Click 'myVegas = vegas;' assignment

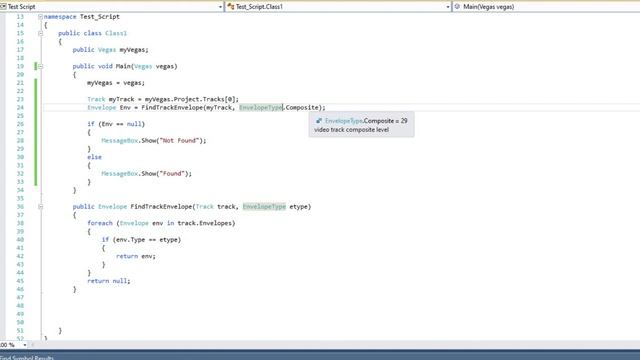point(116,83)
